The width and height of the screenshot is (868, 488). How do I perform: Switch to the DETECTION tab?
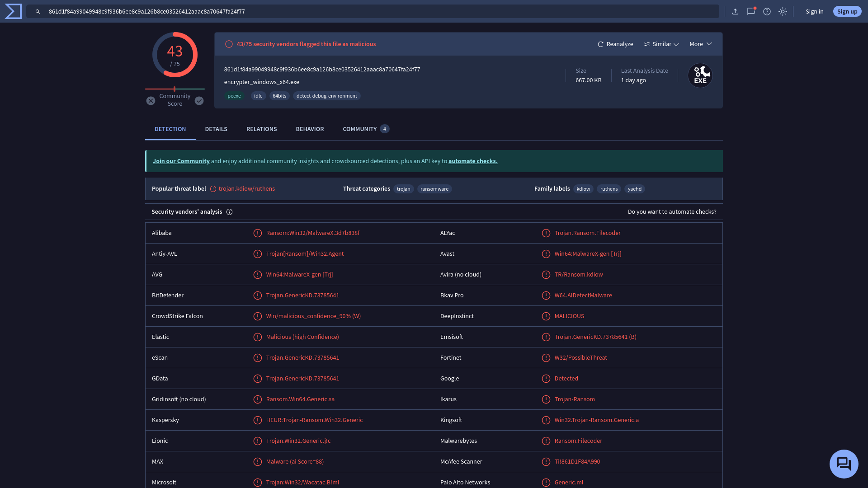point(170,129)
